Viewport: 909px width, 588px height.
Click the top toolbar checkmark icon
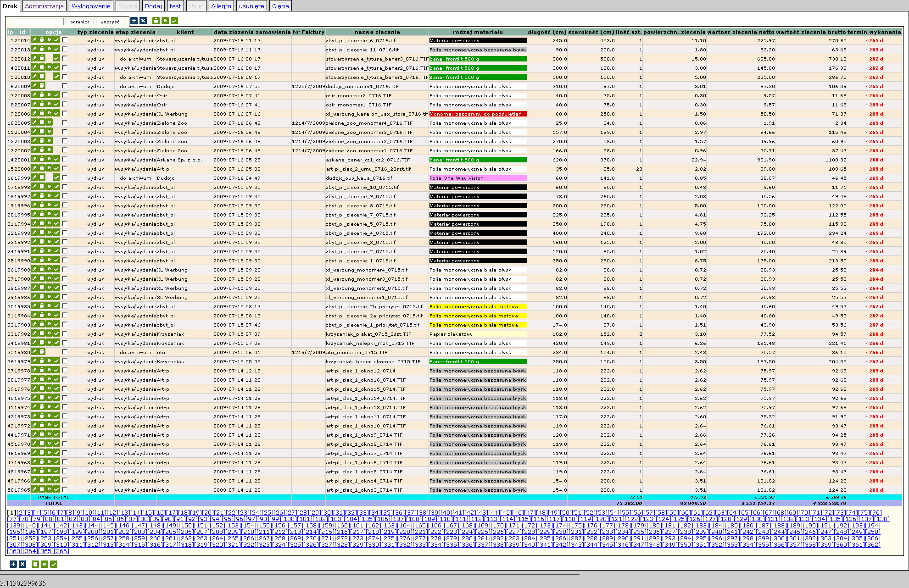(x=174, y=21)
